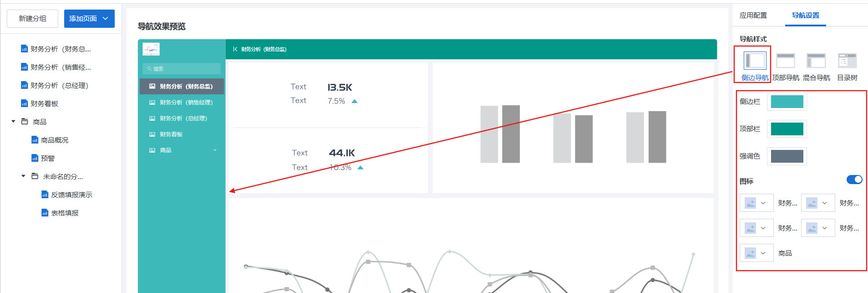Collapse the 未命名的分... folder group
This screenshot has width=868, height=293.
[23, 176]
